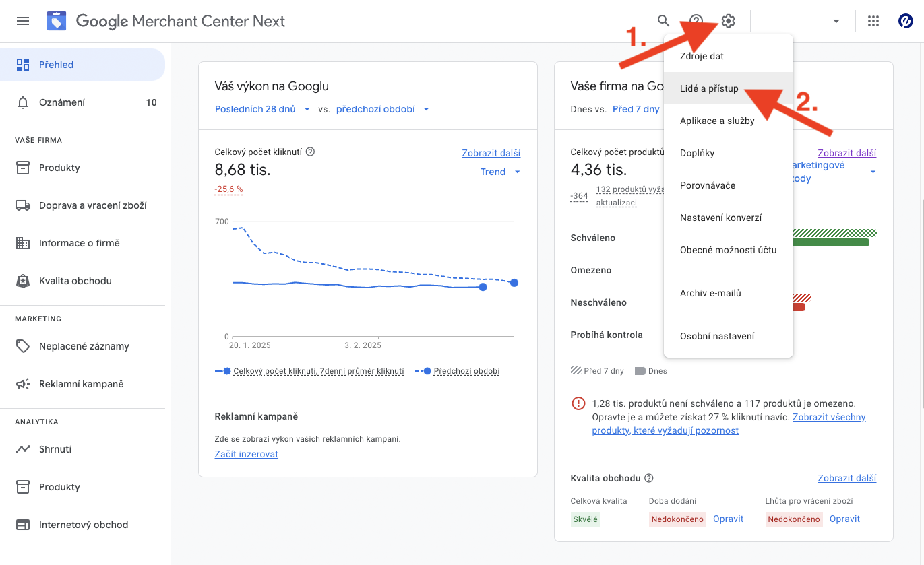Click the Opravit link next to Doba dodání

click(x=728, y=519)
